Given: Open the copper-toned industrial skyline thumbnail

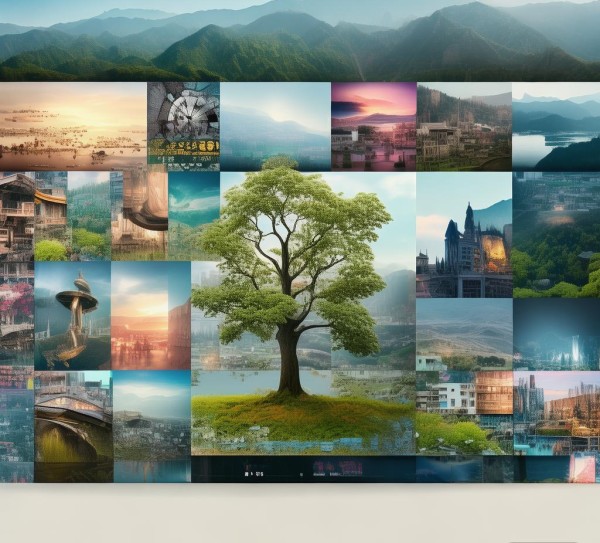Looking at the screenshot, I should tap(556, 413).
